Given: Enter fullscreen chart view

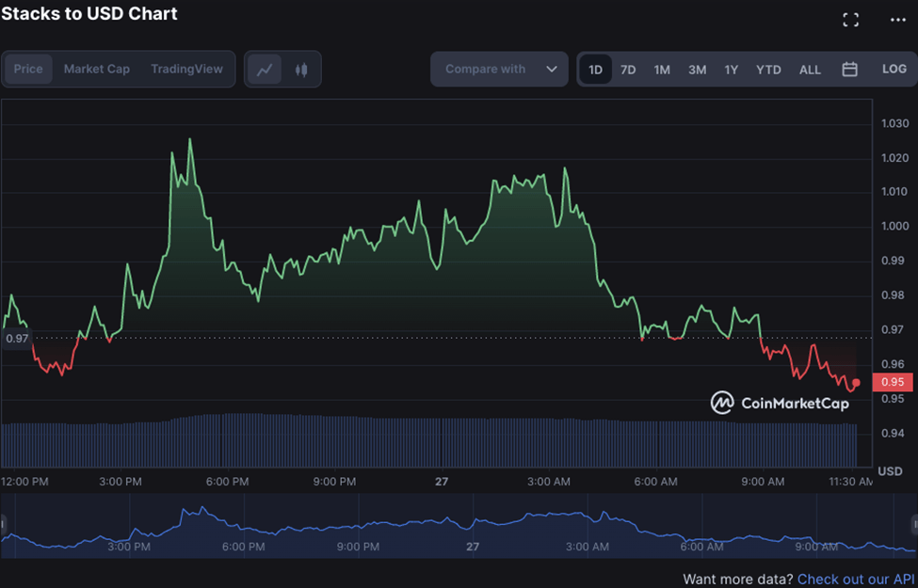Looking at the screenshot, I should tap(850, 20).
